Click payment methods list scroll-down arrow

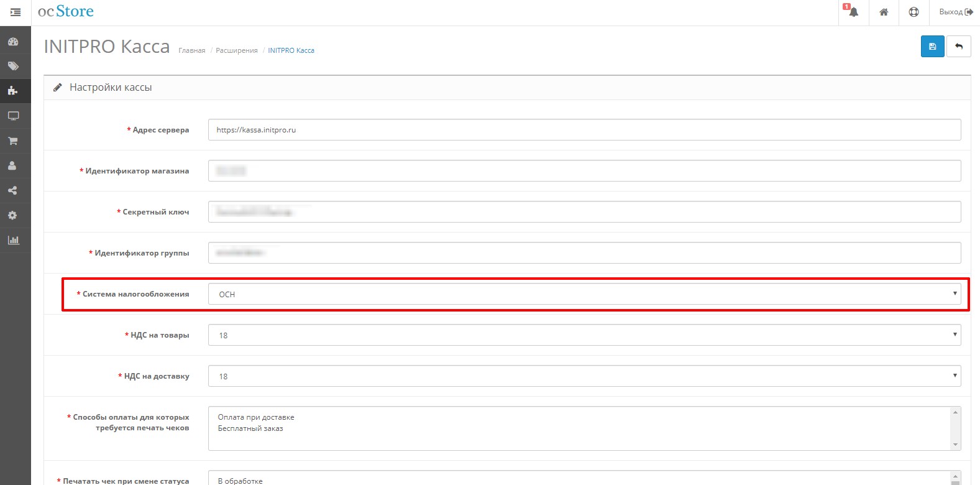click(955, 445)
